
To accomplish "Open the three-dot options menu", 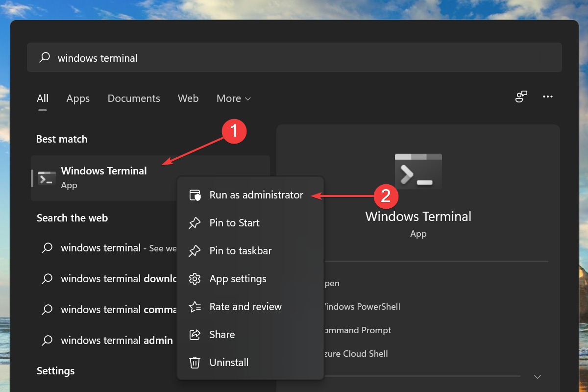I will click(548, 97).
